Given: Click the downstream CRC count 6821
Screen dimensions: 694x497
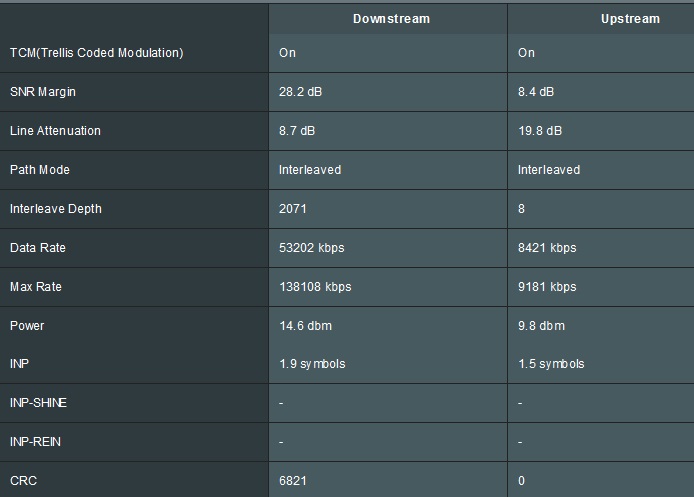Looking at the screenshot, I should point(293,480).
